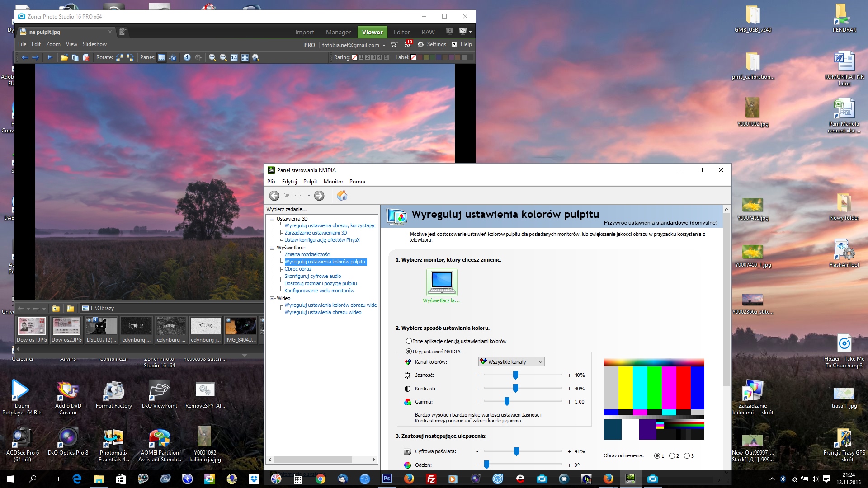Open the fotobia.net account dropdown
Viewport: 868px width, 488px height.
coord(384,45)
